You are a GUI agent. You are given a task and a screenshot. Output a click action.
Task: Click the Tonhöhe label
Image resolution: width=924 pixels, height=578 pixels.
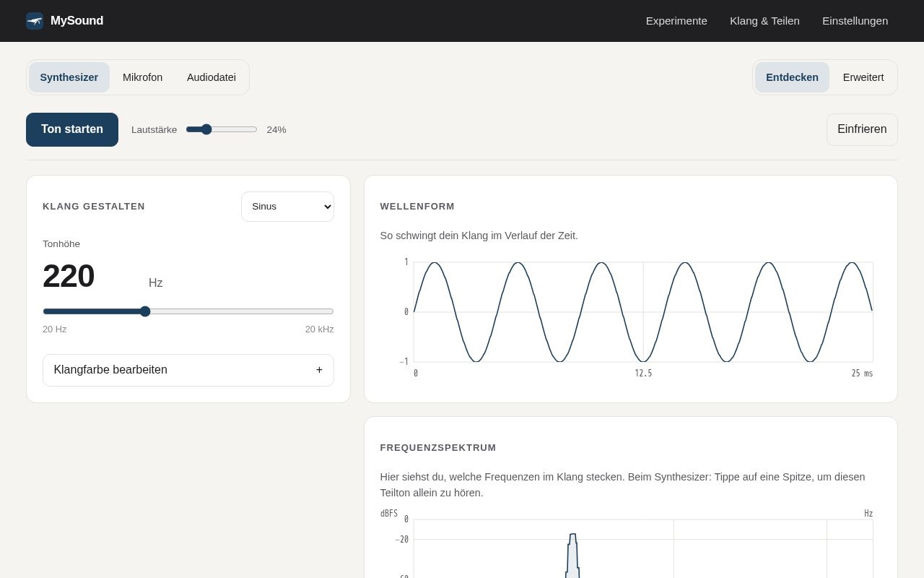tap(61, 244)
